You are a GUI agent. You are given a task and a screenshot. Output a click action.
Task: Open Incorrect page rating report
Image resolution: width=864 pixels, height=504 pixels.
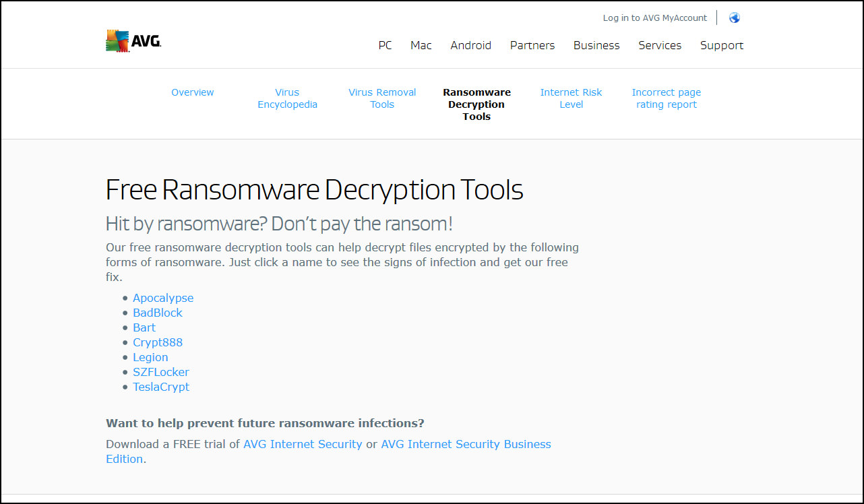(666, 98)
